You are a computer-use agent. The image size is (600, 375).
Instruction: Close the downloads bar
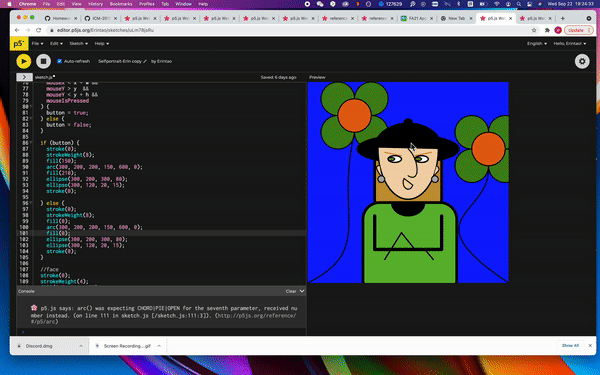pyautogui.click(x=590, y=346)
